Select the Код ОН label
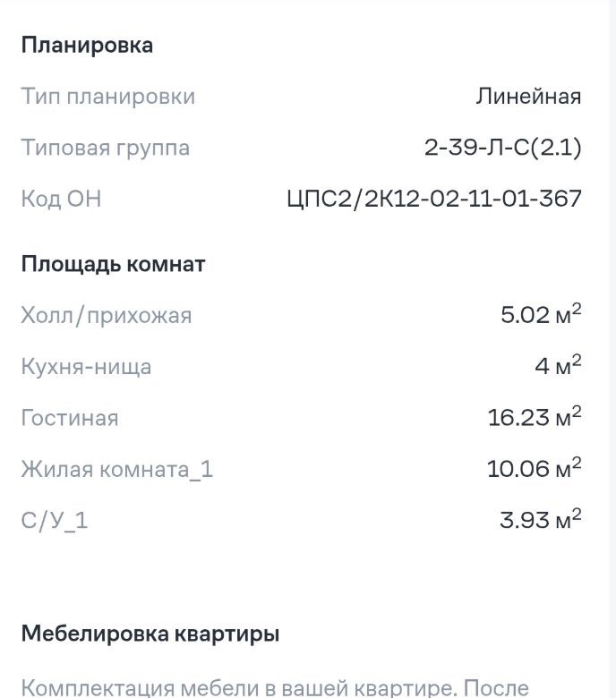Screen dimensions: 616x698 click(61, 199)
